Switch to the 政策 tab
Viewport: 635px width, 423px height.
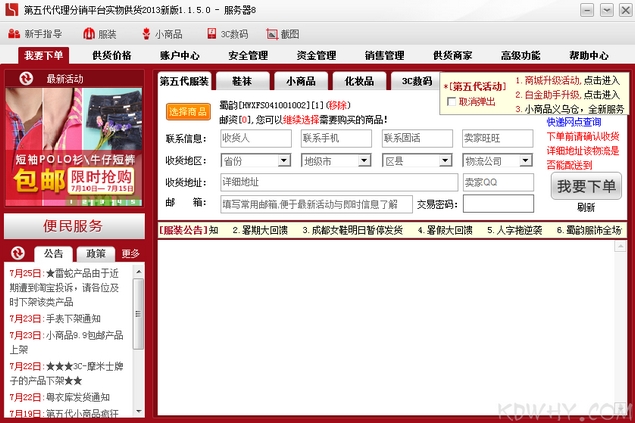click(96, 254)
